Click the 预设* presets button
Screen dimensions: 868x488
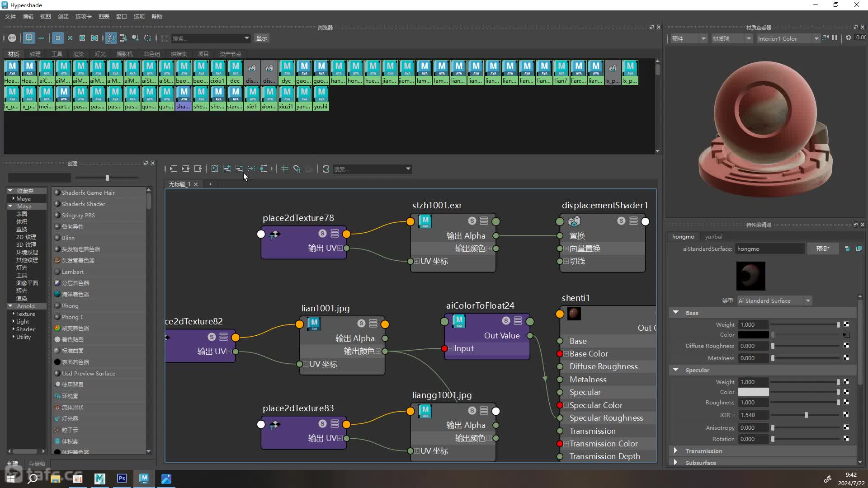coord(822,249)
